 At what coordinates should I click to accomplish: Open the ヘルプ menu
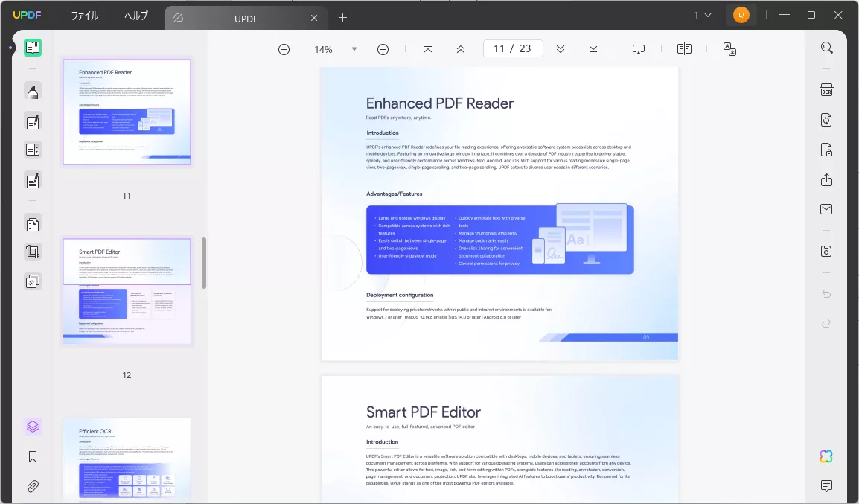pos(136,16)
